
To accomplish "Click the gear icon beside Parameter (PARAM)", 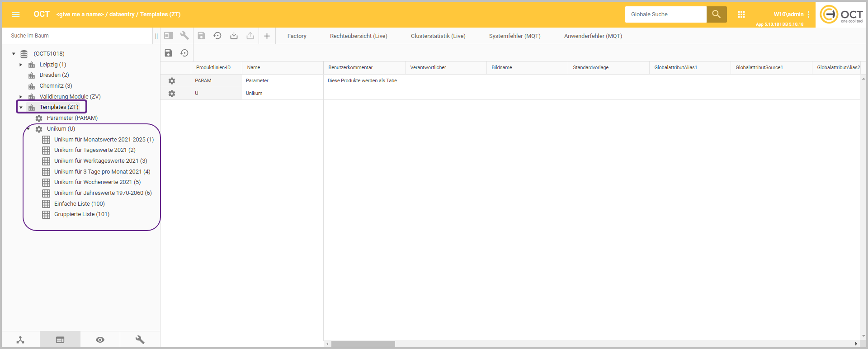I will coord(39,118).
